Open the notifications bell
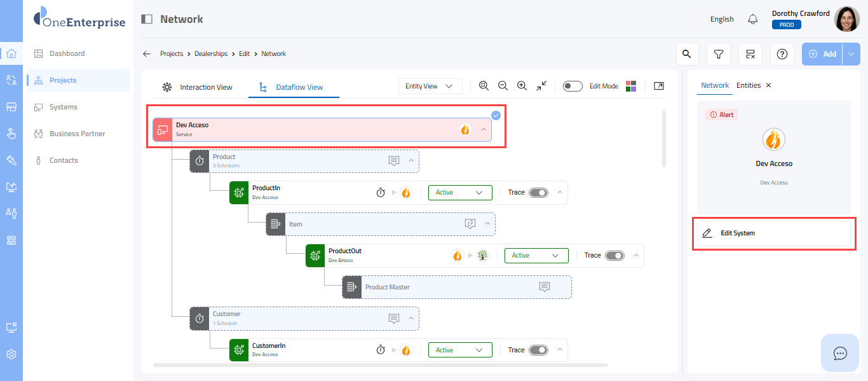The height and width of the screenshot is (381, 868). point(753,19)
